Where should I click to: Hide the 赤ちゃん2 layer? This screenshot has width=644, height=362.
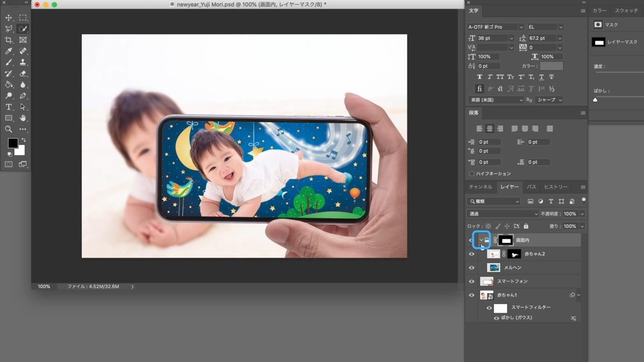[x=471, y=254]
